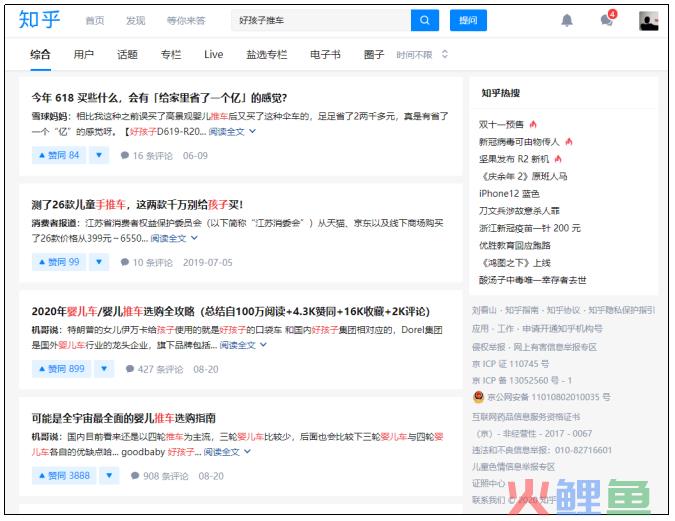675x521 pixels.
Task: Open 等你来答 in top navigation
Action: (186, 21)
